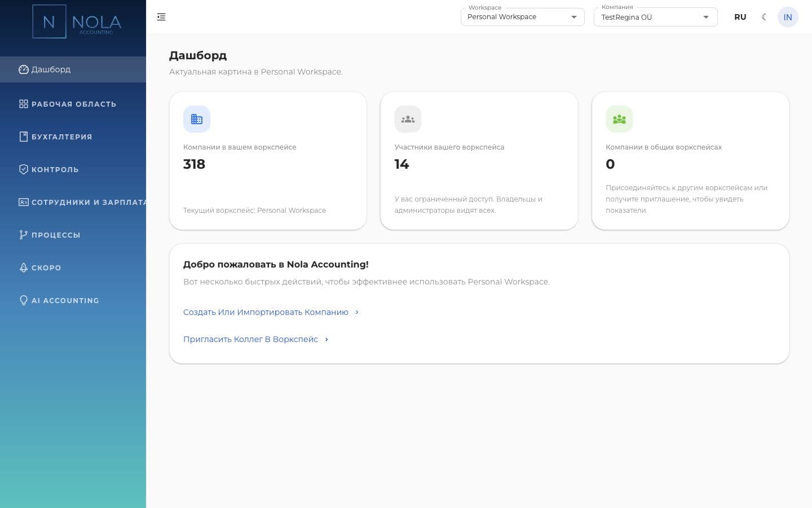Click the Добро пожаловать в Nola Accounting! heading
Screen dimensions: 812x508
point(276,264)
